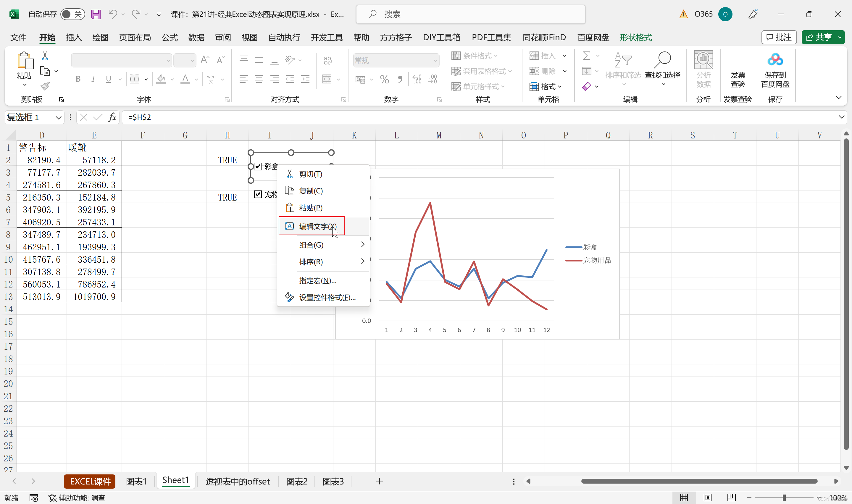Click the 批注 comments button

click(779, 37)
